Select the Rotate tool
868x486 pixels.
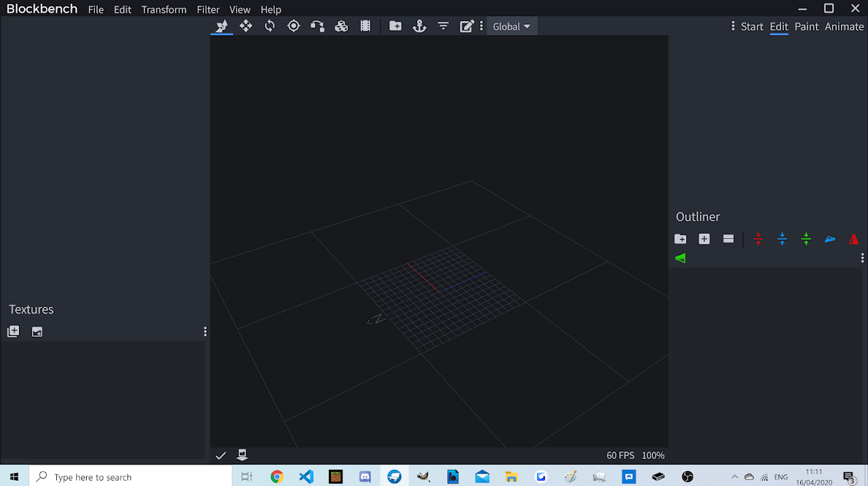[270, 26]
